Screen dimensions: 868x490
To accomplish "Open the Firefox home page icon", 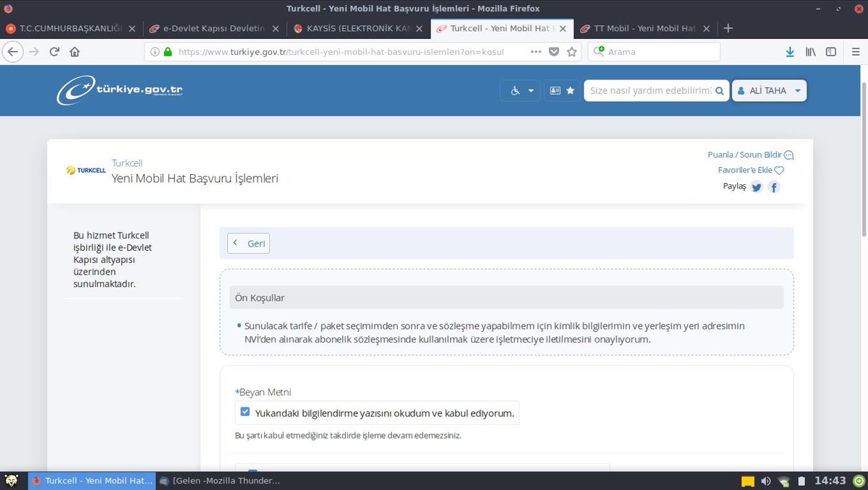I will tap(75, 52).
